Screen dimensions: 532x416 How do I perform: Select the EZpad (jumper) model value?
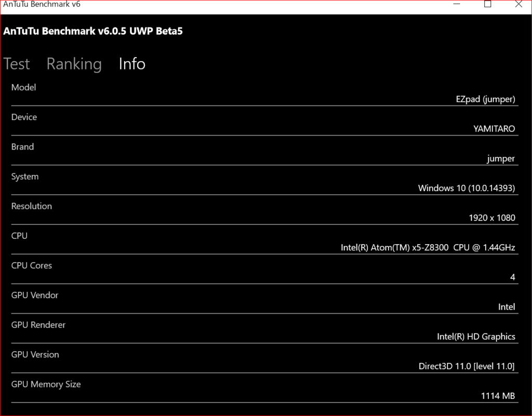[486, 99]
